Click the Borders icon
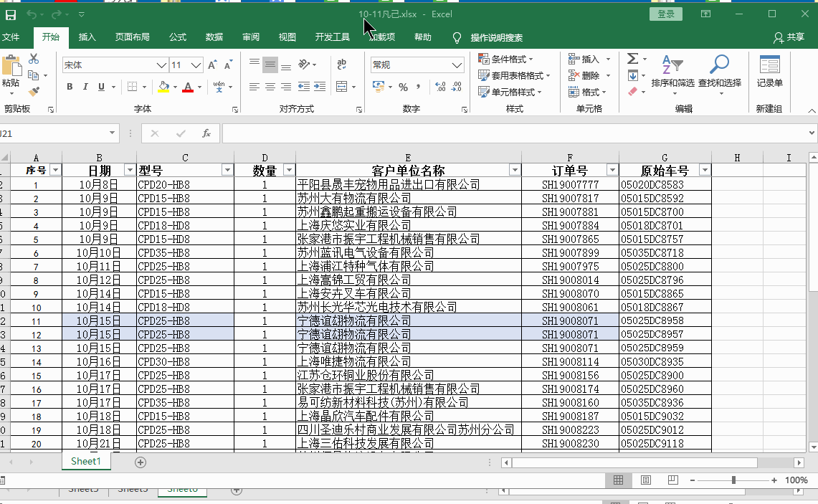The image size is (818, 504). click(x=133, y=87)
